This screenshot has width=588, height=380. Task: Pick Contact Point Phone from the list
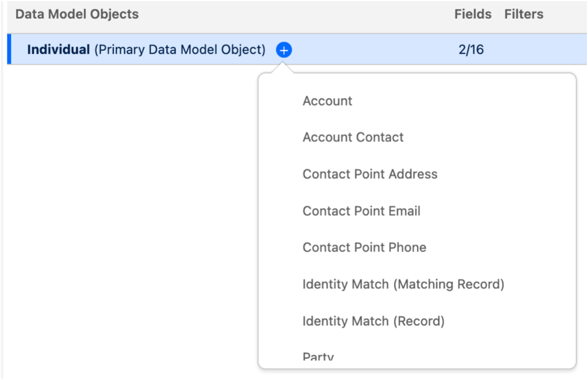(x=364, y=247)
